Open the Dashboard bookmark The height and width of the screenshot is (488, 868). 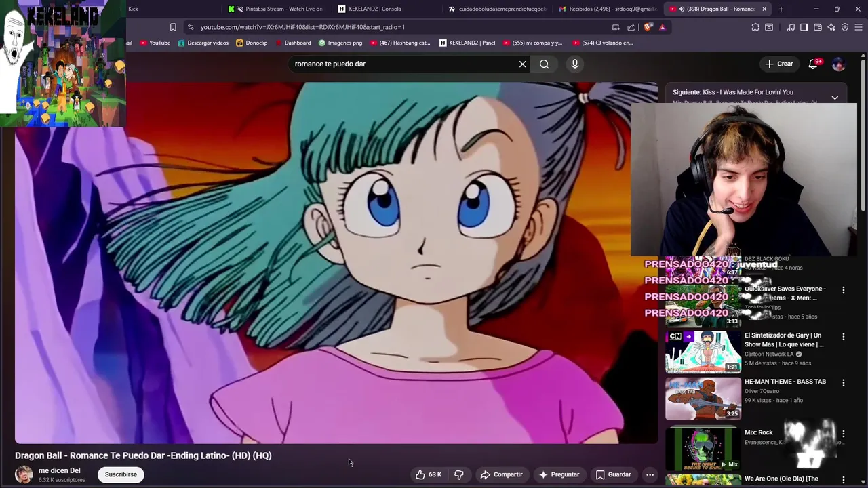tap(292, 43)
